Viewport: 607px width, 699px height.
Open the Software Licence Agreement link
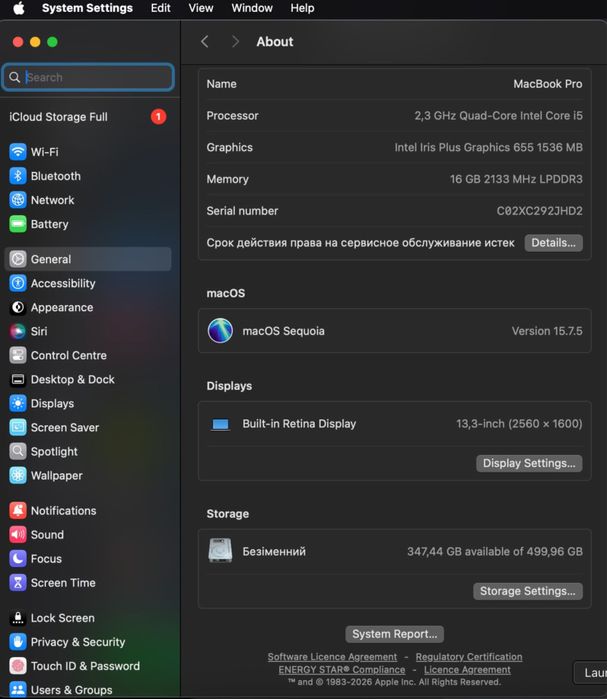pyautogui.click(x=332, y=657)
